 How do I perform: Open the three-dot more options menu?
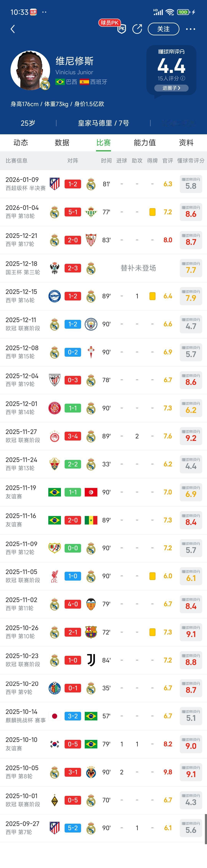[191, 29]
